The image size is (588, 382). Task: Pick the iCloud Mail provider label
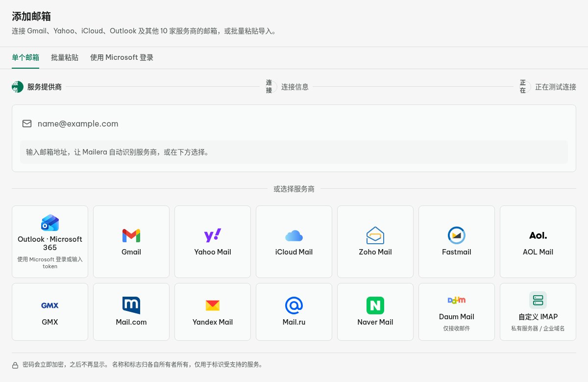click(294, 252)
